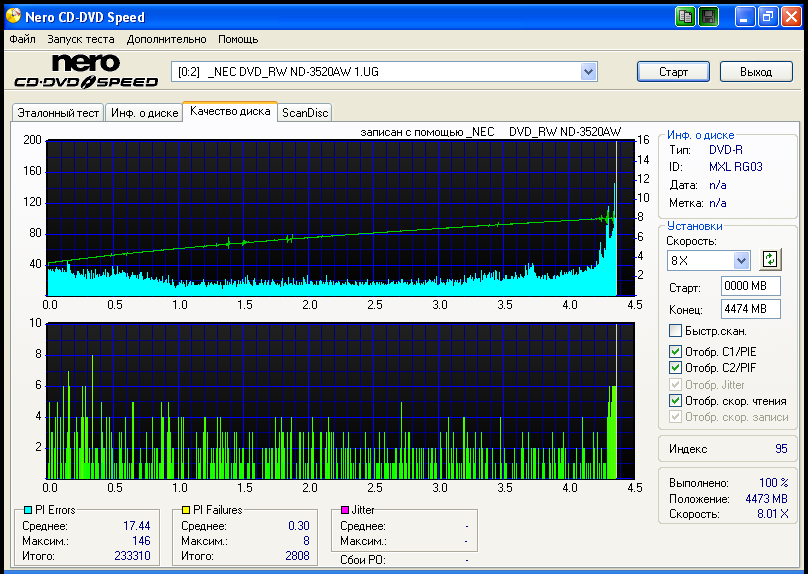Screen dimensions: 808x574
Task: Click the Конец 4474 MB input field
Action: (x=750, y=309)
